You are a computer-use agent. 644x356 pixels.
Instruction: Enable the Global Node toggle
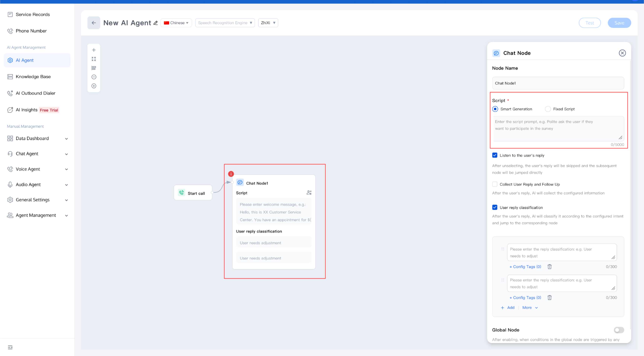(619, 330)
